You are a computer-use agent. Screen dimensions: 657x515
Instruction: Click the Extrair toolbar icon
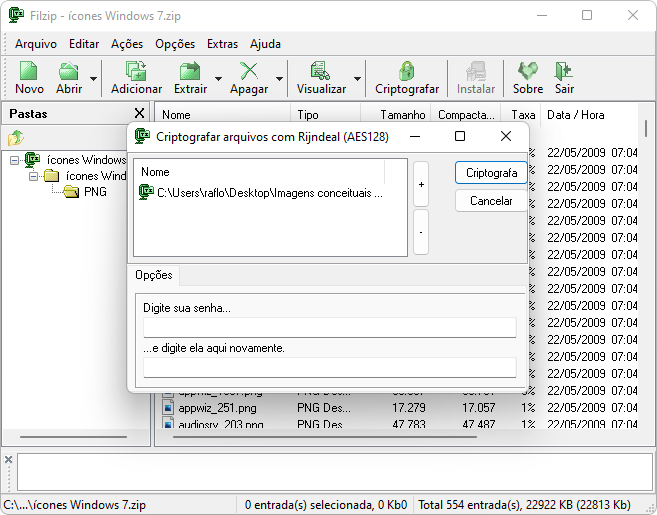coord(190,78)
